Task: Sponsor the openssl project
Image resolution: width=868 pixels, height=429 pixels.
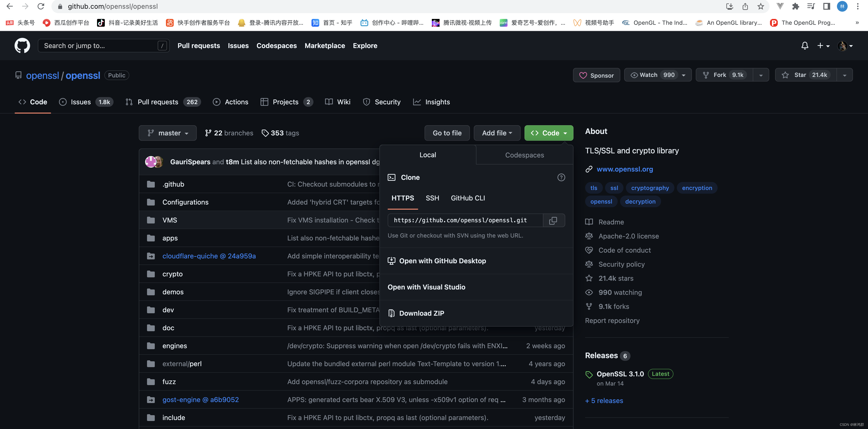Action: point(596,75)
